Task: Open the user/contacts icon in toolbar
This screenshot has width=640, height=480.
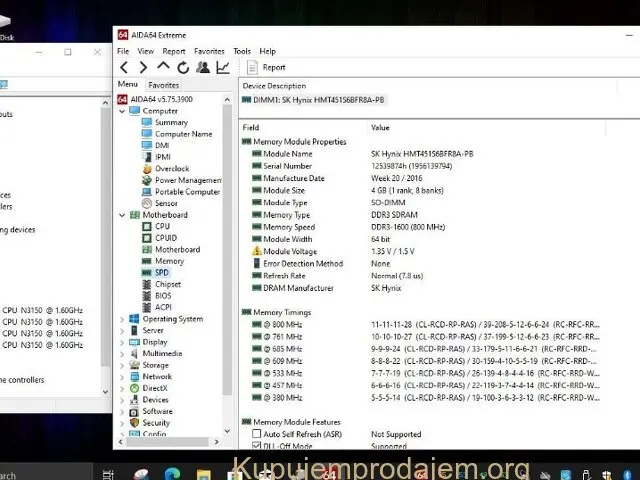Action: tap(203, 67)
